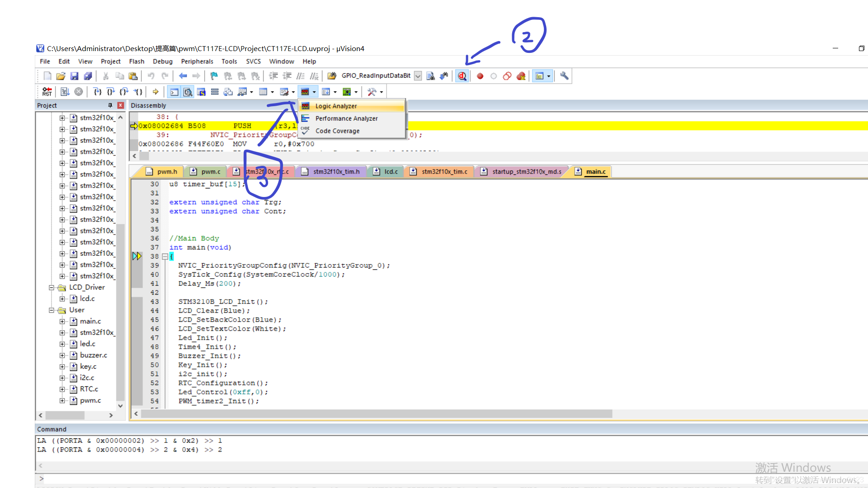Select Logic Analyzer from dropdown menu

[336, 106]
